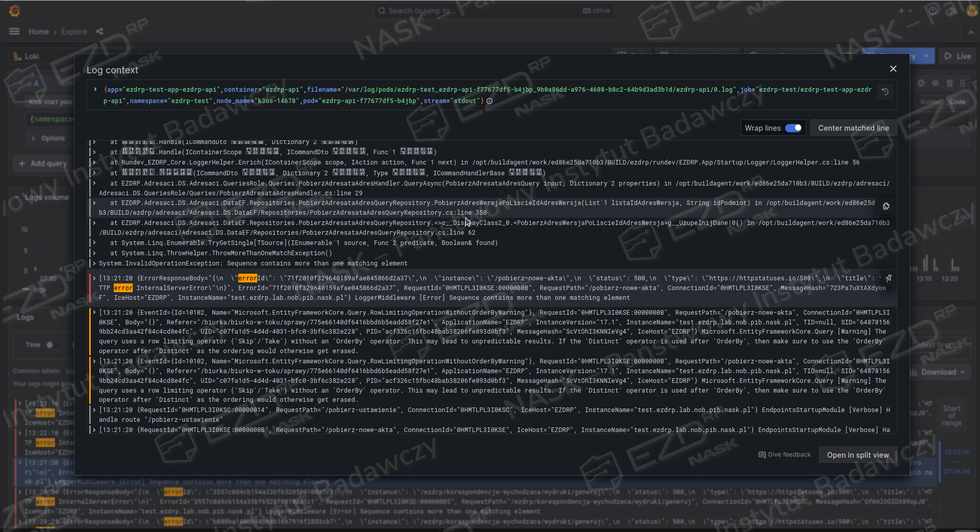Revert the log context query to initial

point(885,92)
